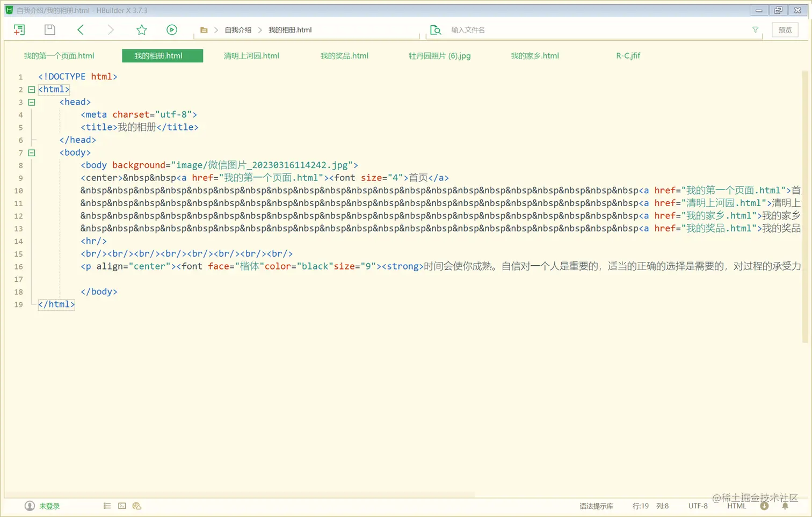Open the document outline list icon
Viewport: 812px width, 517px height.
click(107, 506)
